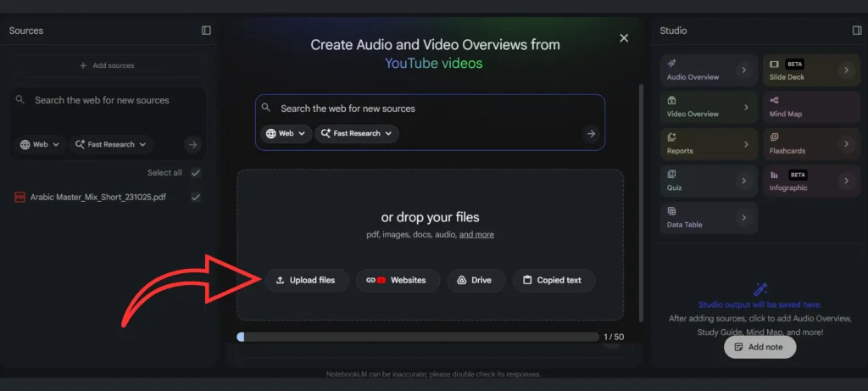This screenshot has width=868, height=391.
Task: Open Web dropdown in the dialog
Action: [287, 133]
